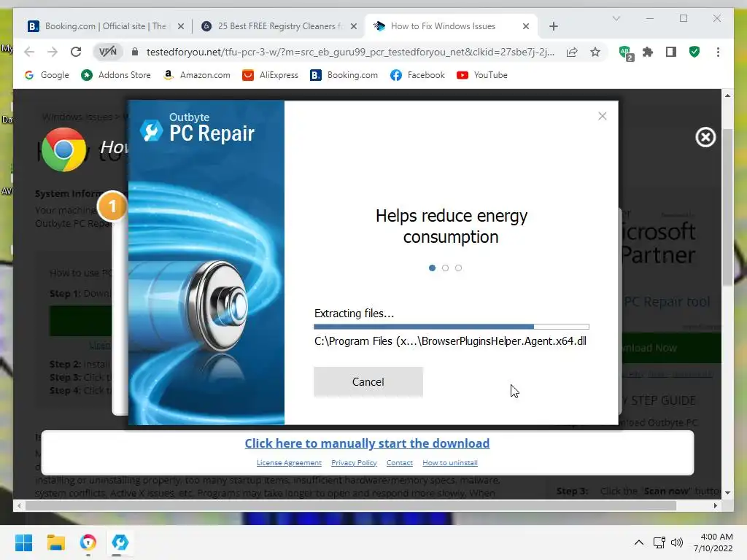Image resolution: width=747 pixels, height=560 pixels.
Task: Open the License Agreement link
Action: click(x=289, y=463)
